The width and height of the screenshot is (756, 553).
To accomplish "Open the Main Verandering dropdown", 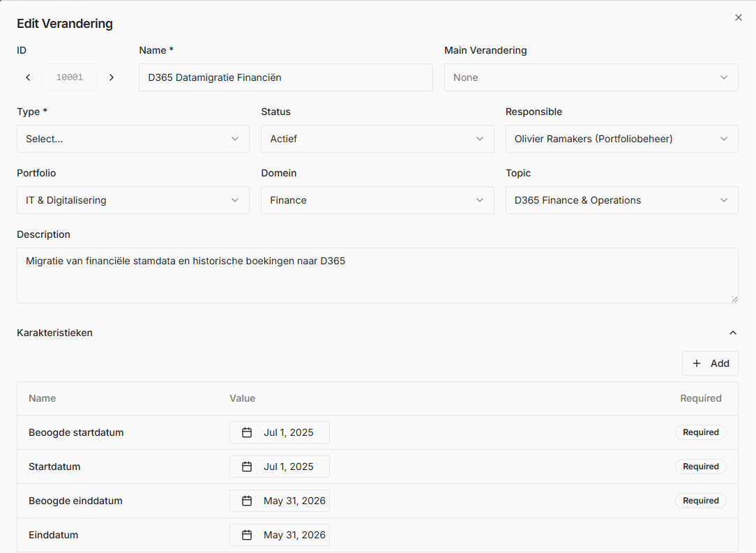I will [591, 77].
